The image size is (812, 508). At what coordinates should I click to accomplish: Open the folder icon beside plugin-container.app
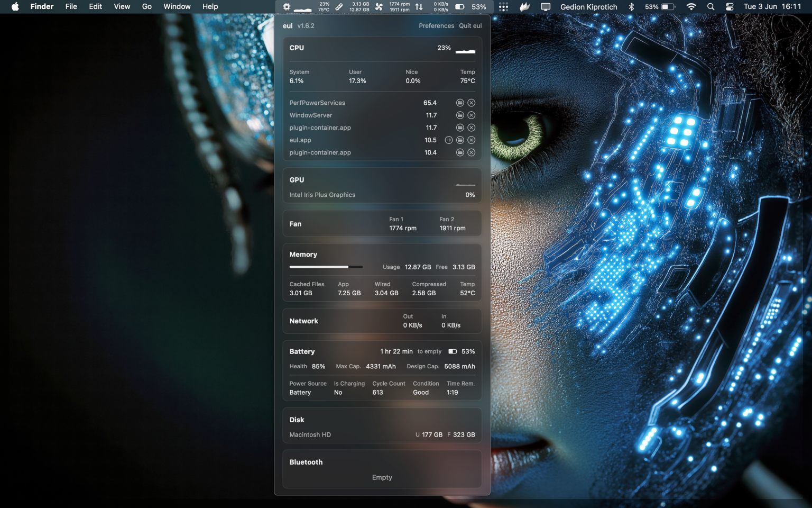coord(459,128)
